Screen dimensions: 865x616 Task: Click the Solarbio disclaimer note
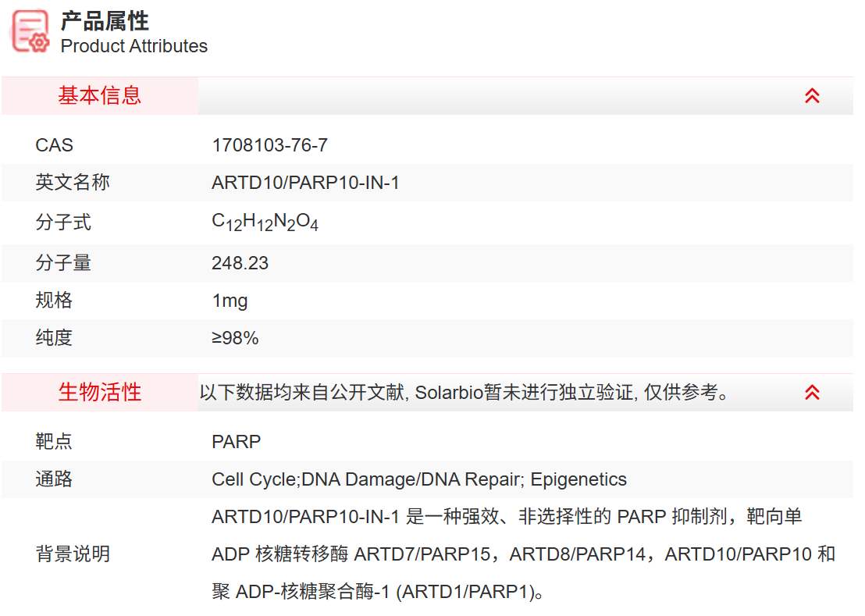point(465,393)
